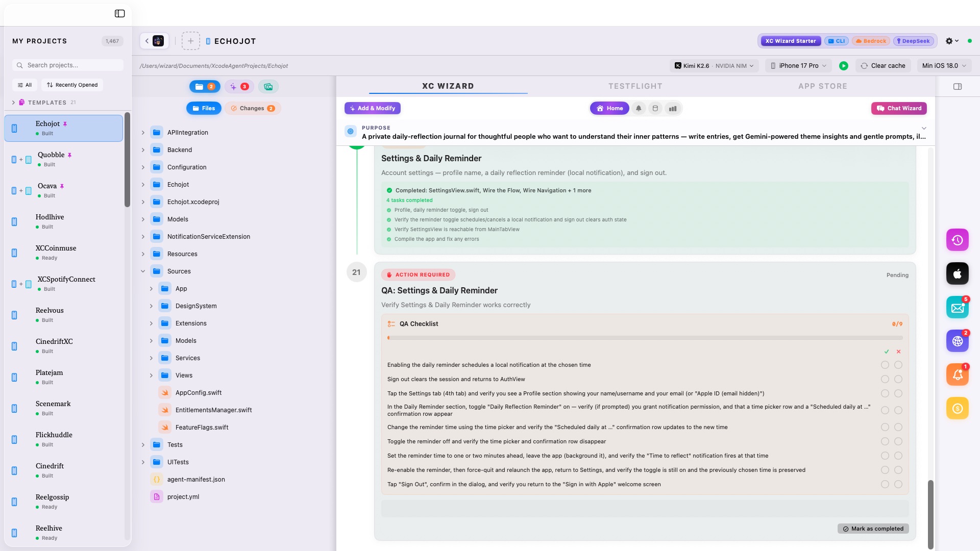The height and width of the screenshot is (551, 980).
Task: Click the project list scrollbar
Action: 128,160
